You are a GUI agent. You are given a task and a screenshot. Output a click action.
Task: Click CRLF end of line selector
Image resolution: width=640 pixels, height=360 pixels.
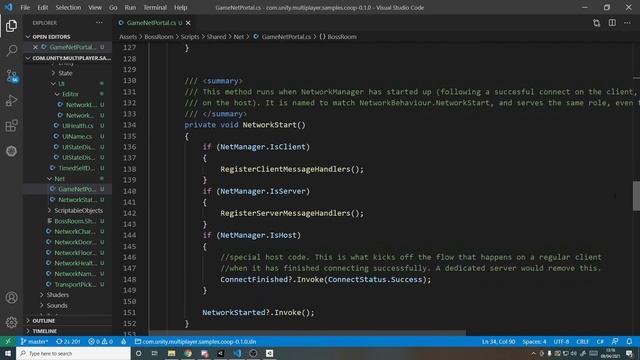pyautogui.click(x=582, y=342)
